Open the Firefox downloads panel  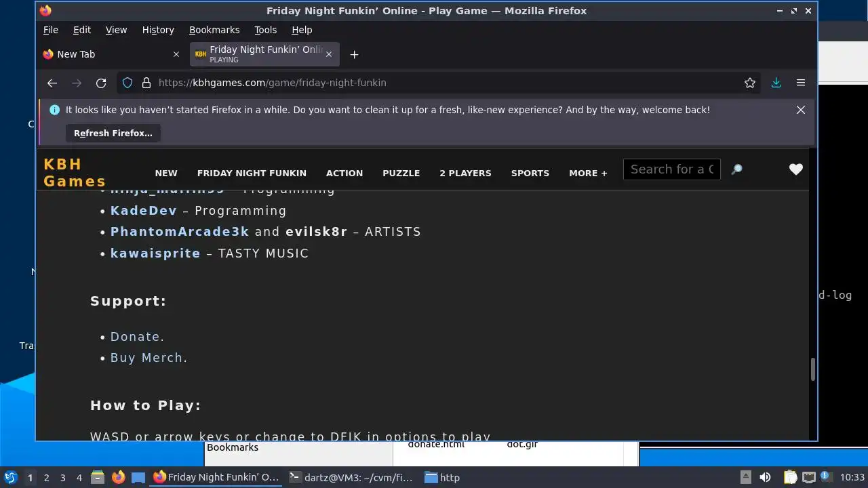pos(776,83)
